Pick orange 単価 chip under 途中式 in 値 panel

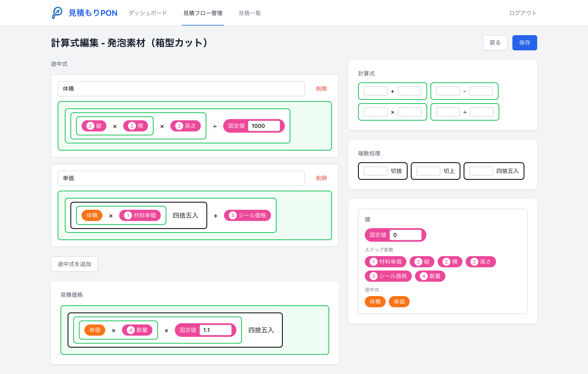coord(399,301)
